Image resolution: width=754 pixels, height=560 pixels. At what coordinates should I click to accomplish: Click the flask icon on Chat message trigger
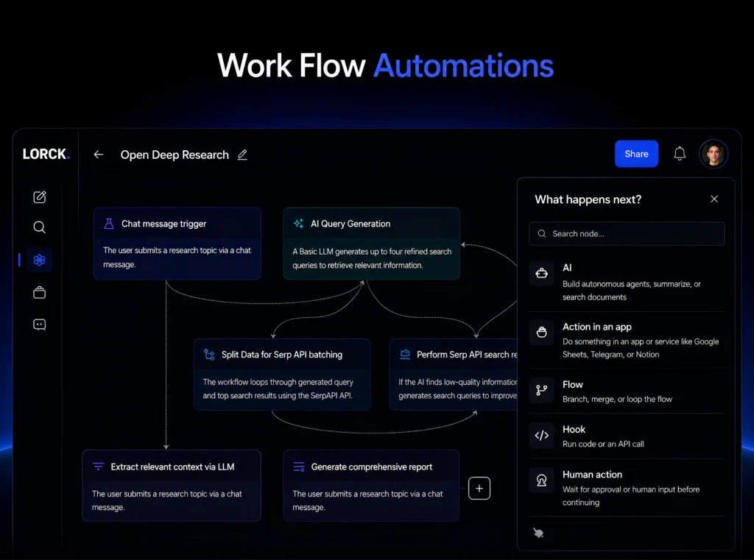109,224
